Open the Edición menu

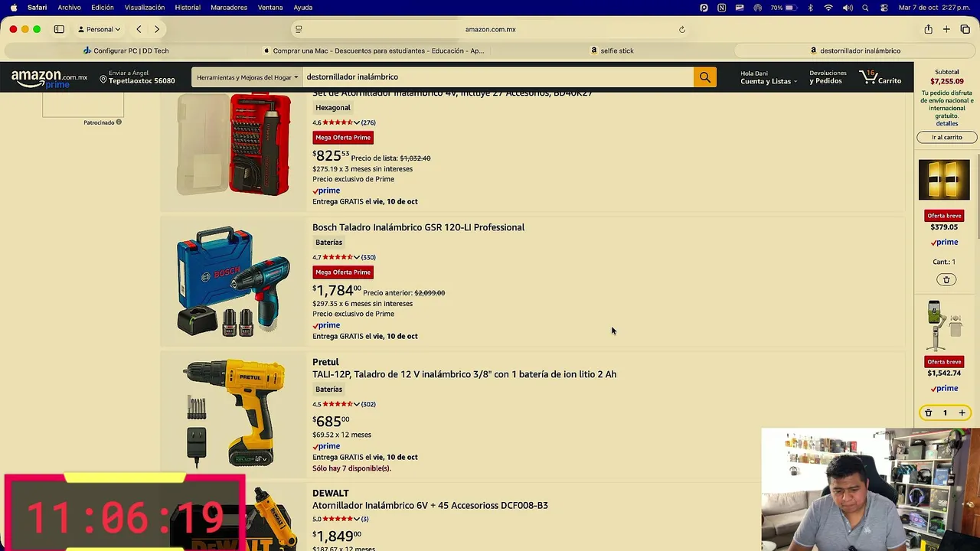pyautogui.click(x=102, y=8)
